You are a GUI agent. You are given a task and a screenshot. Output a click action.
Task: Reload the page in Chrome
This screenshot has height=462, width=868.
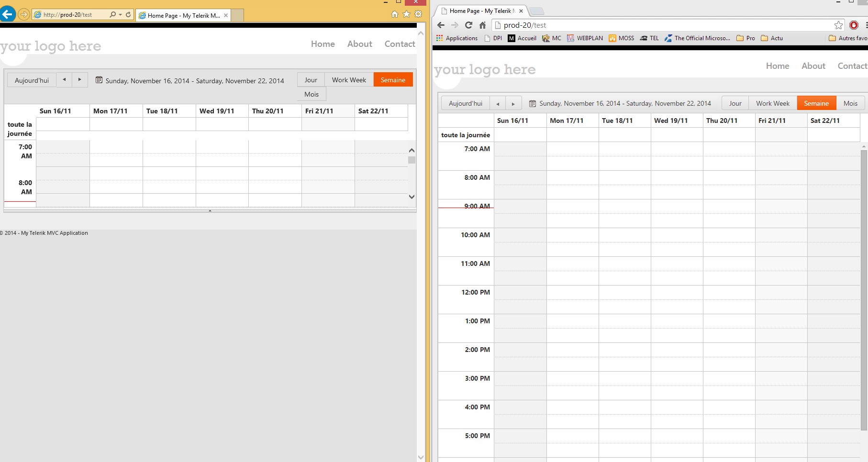tap(468, 25)
